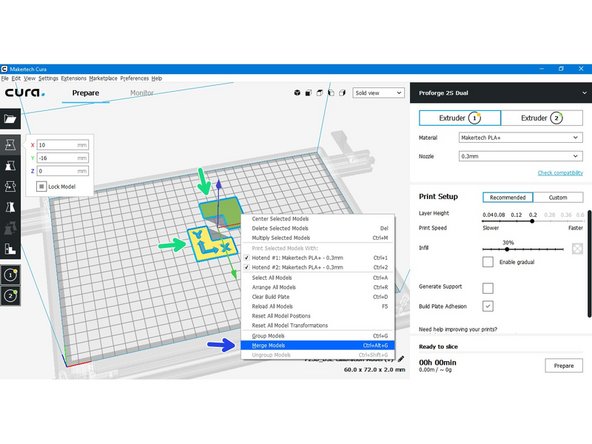This screenshot has height=444, width=592.
Task: Open the Marketplace menu
Action: pos(103,79)
